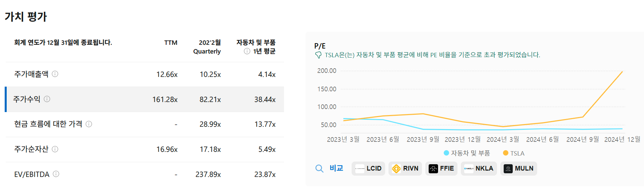Open info icon next to 주가순자산

tap(55, 149)
